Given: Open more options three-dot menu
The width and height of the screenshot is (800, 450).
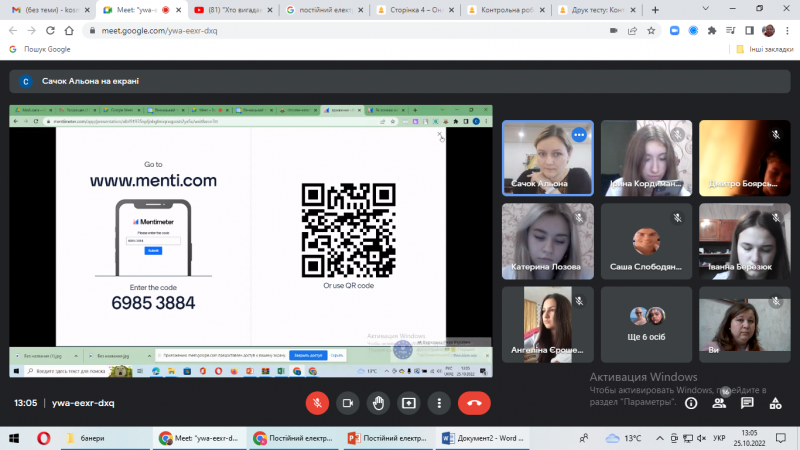Looking at the screenshot, I should tap(439, 403).
